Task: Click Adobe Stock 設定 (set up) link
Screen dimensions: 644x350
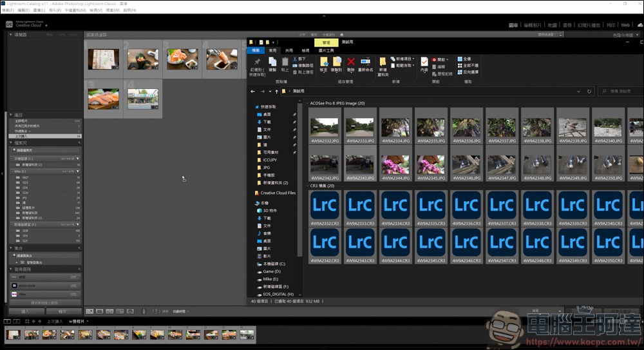Action: [73, 286]
